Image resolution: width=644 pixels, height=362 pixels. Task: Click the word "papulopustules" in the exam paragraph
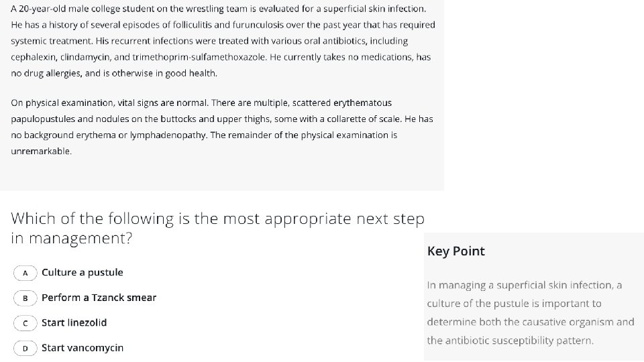[x=42, y=119]
